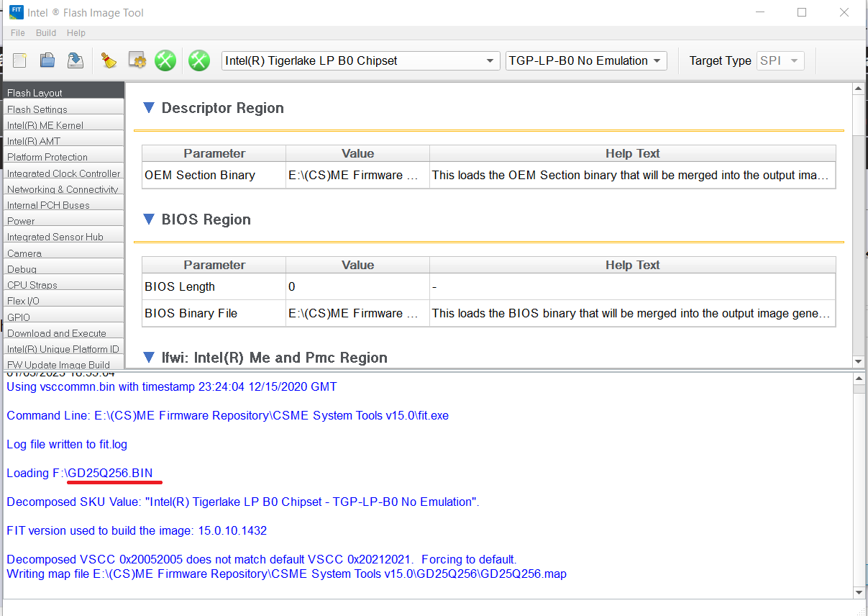Collapse the Descriptor Region section

[149, 108]
